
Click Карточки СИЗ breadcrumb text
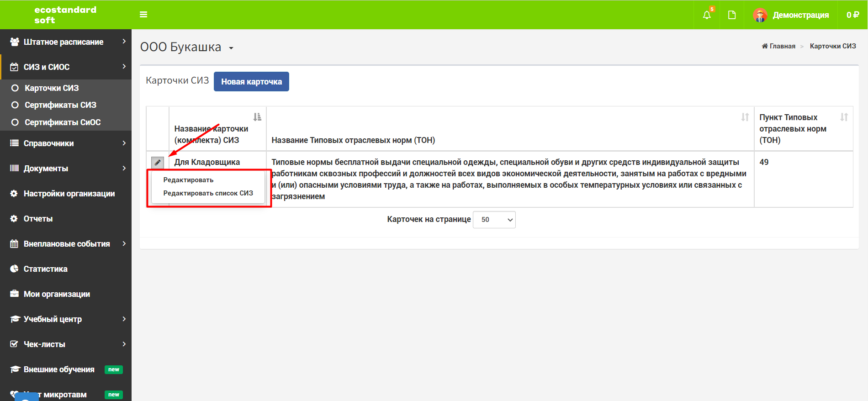pos(833,46)
